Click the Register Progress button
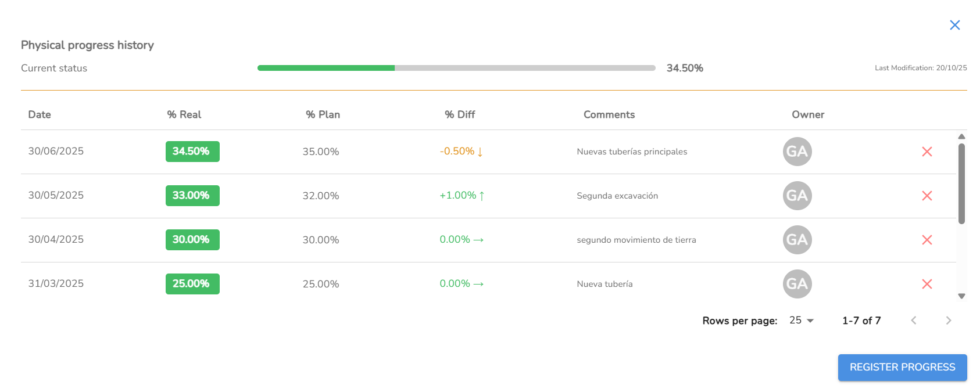The height and width of the screenshot is (385, 980). 902,367
